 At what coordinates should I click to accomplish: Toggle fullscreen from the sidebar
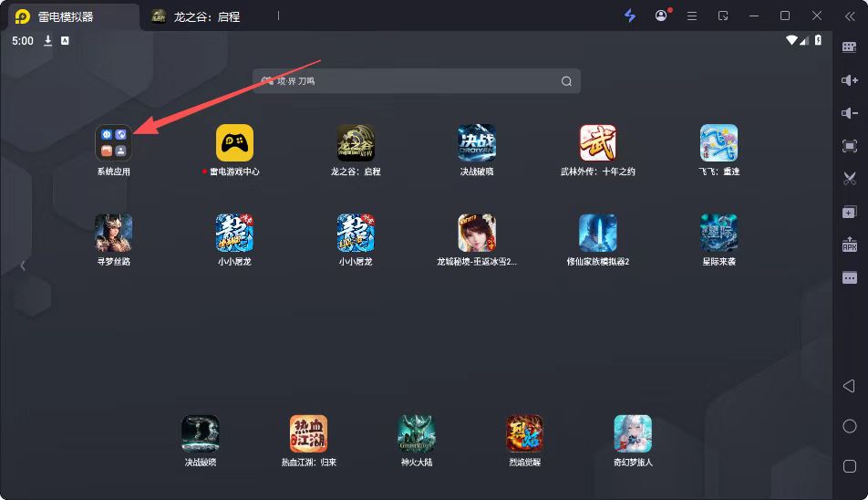click(x=849, y=146)
